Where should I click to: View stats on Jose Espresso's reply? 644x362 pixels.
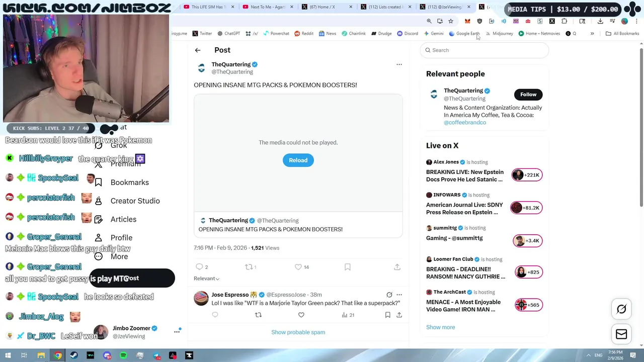point(348,315)
